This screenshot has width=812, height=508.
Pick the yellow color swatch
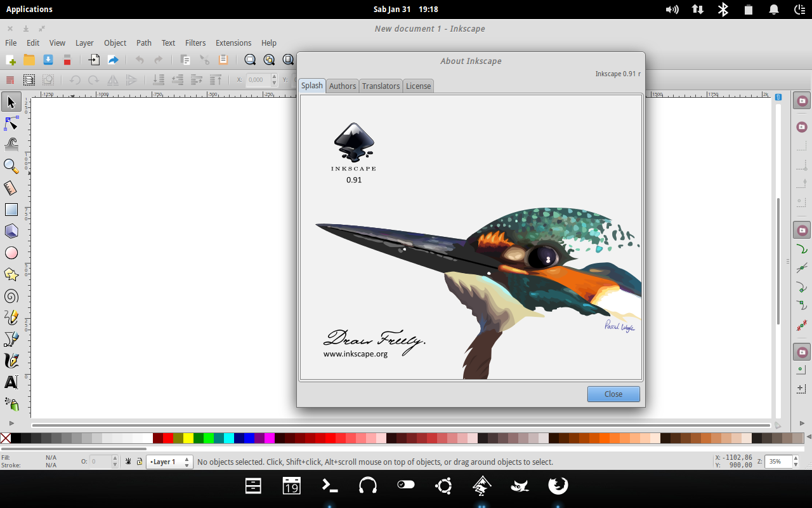coord(188,438)
